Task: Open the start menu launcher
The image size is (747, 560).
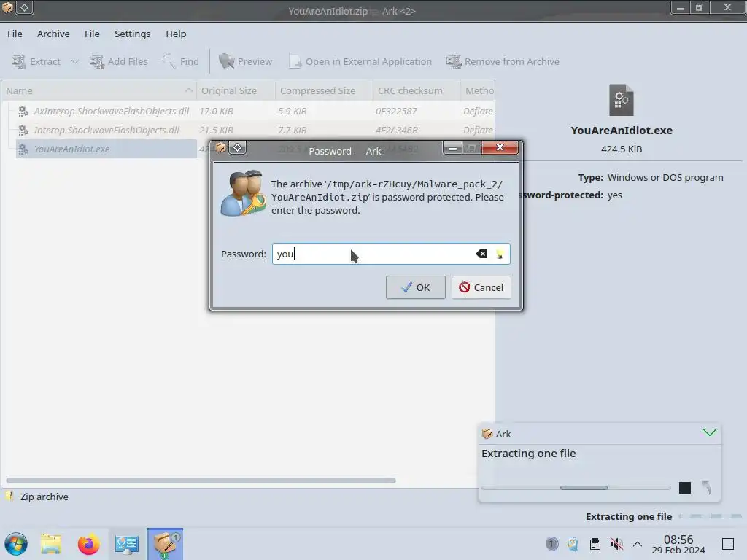Action: (x=16, y=544)
